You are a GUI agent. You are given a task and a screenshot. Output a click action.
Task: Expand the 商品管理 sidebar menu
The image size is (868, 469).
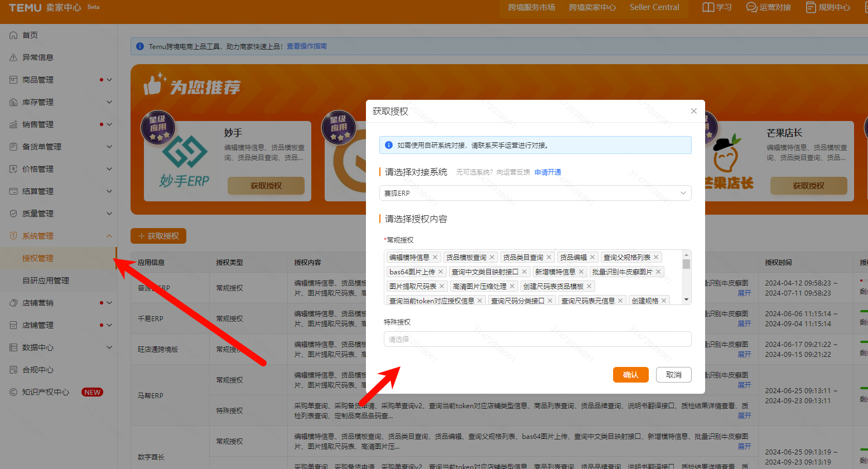(x=109, y=80)
